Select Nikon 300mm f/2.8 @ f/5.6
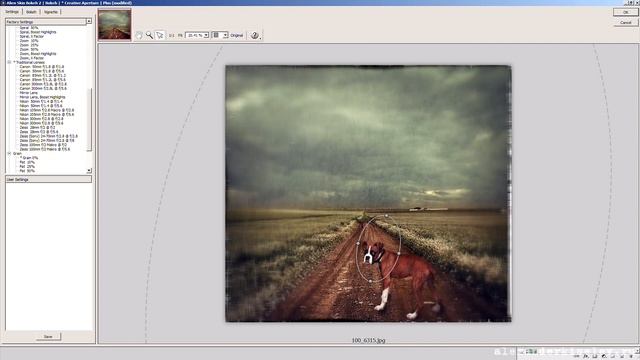 42,123
